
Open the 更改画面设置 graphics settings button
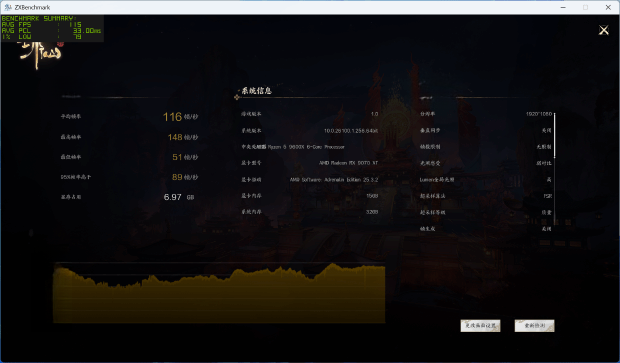480,325
